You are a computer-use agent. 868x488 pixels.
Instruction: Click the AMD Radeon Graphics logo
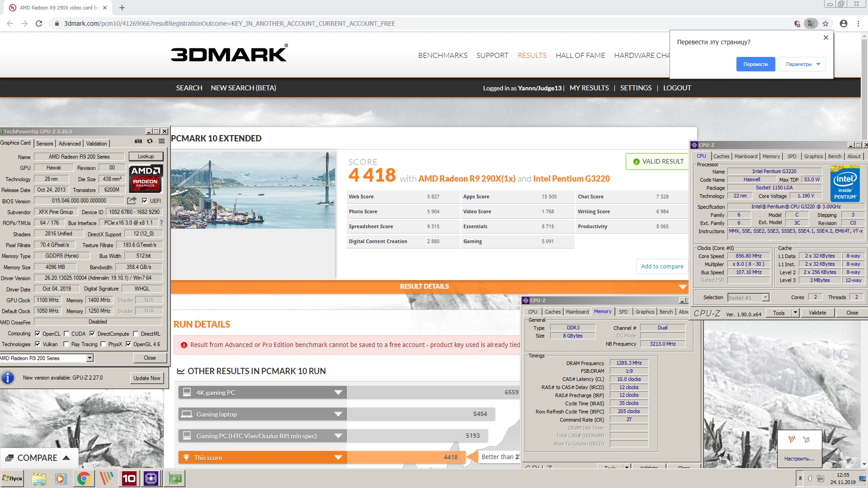click(146, 178)
